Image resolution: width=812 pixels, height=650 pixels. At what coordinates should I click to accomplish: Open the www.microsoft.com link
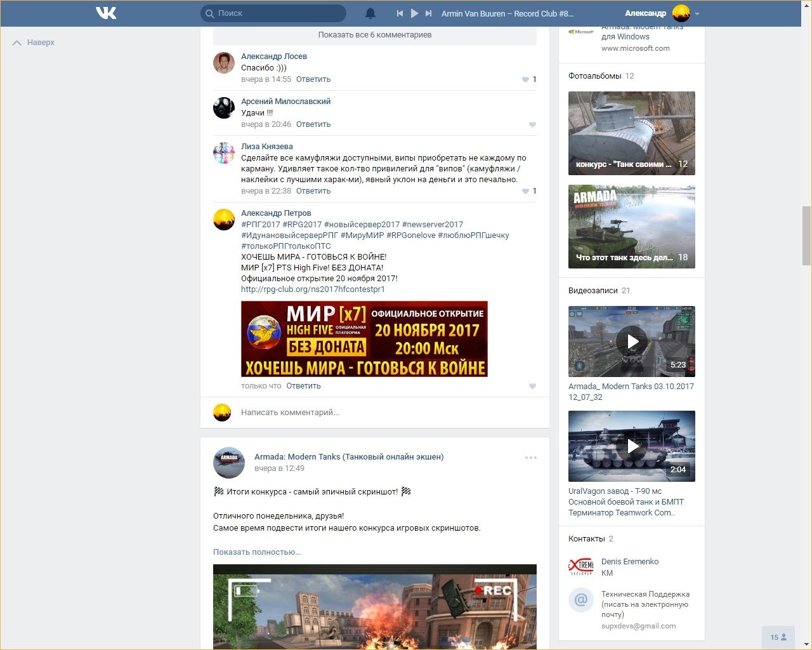click(x=636, y=48)
